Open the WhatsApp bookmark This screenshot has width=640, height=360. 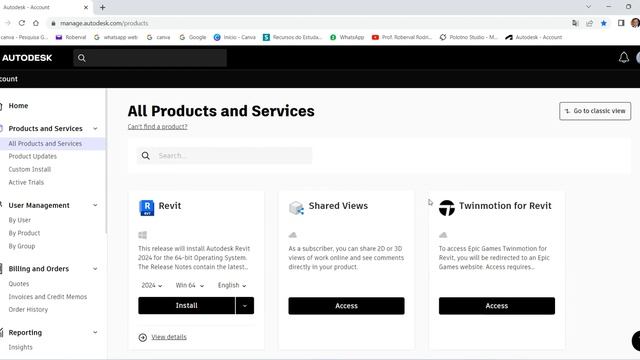[x=347, y=37]
